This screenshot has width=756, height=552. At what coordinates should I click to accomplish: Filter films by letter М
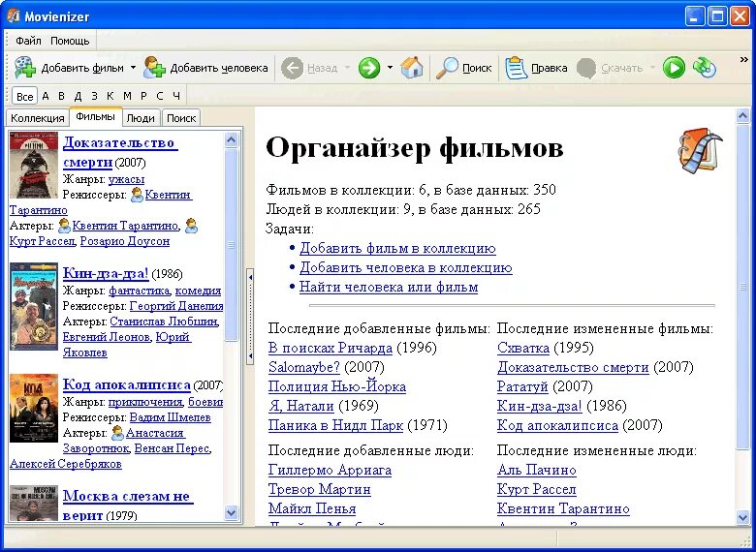127,96
